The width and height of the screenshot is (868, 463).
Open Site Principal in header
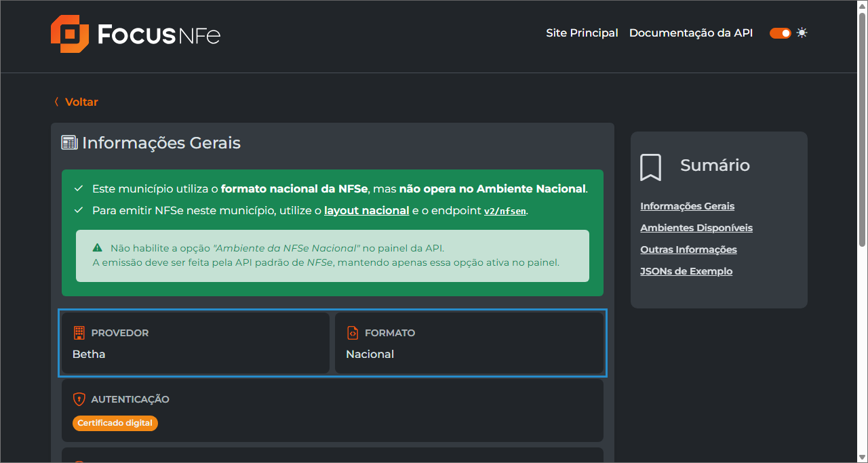[x=582, y=33]
